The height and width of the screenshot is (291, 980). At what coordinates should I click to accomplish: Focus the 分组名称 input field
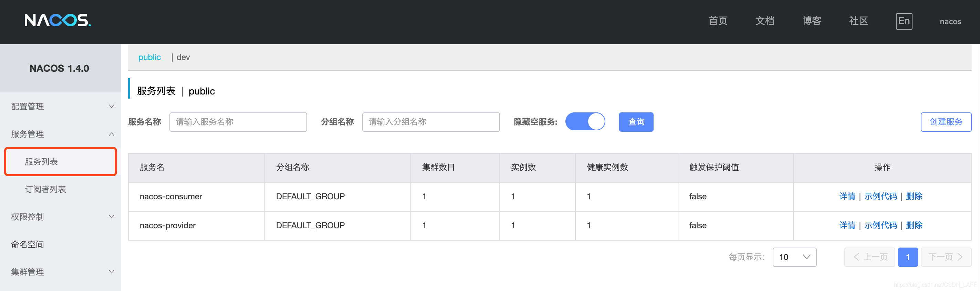point(431,122)
